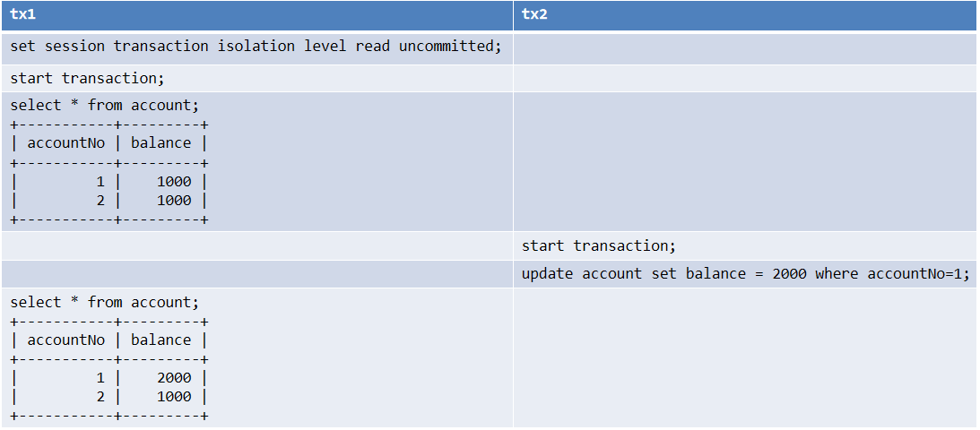Click empty tx1 cell beside update statement

pyautogui.click(x=256, y=274)
